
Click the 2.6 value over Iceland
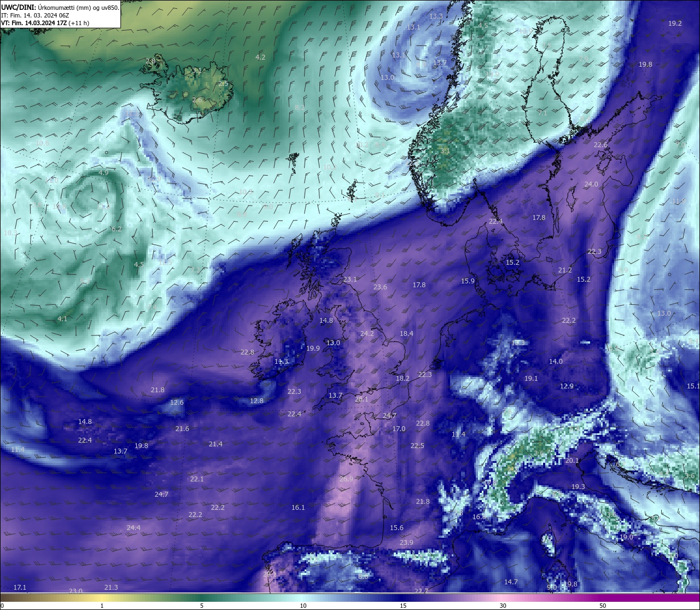(x=197, y=100)
